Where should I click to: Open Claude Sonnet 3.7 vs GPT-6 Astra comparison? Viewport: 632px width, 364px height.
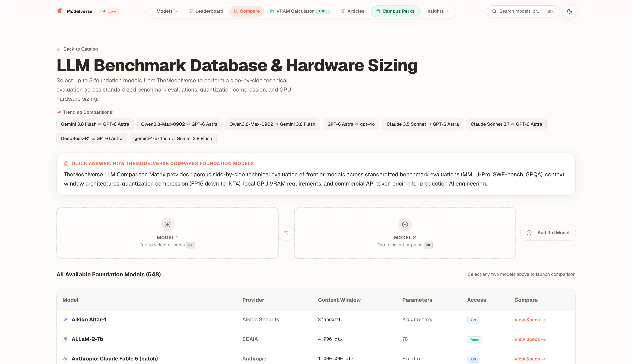pyautogui.click(x=506, y=124)
